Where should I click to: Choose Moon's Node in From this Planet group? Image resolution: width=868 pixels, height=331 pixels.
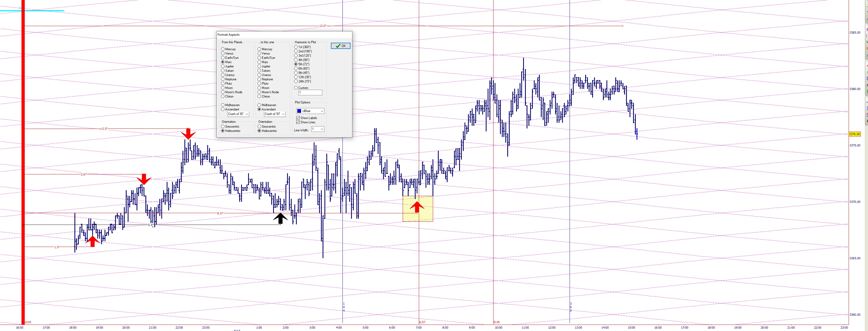232,92
